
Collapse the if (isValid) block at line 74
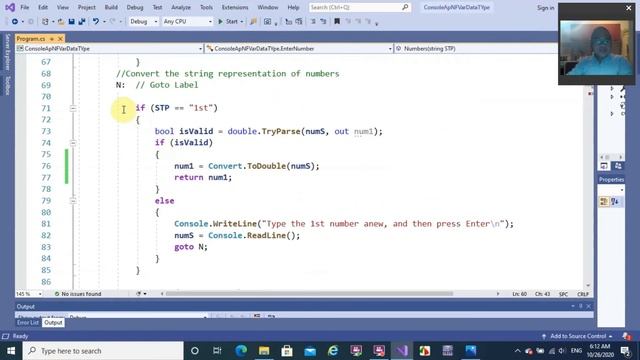73,143
